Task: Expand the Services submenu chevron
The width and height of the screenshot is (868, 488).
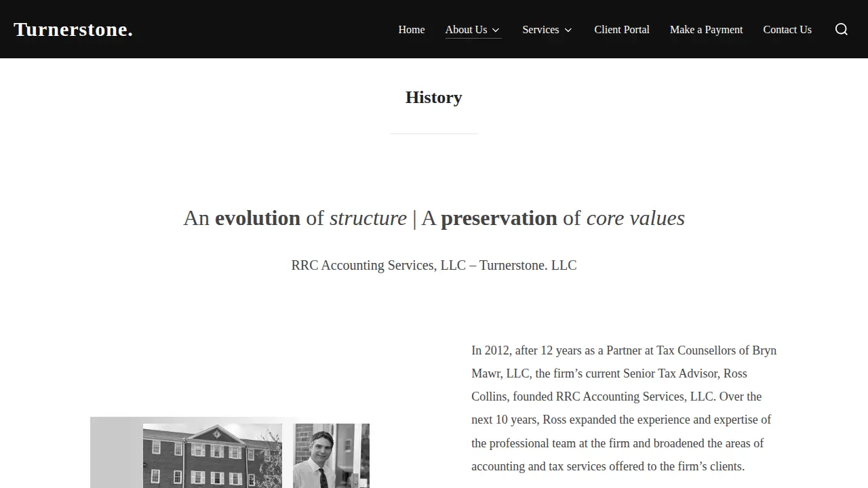Action: pyautogui.click(x=568, y=30)
